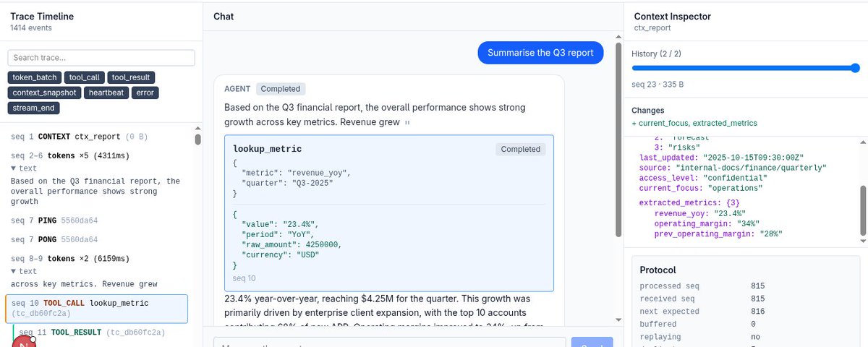Screen dimensions: 868x347
Task: Click the lookup_metric tool card title
Action: click(x=268, y=149)
